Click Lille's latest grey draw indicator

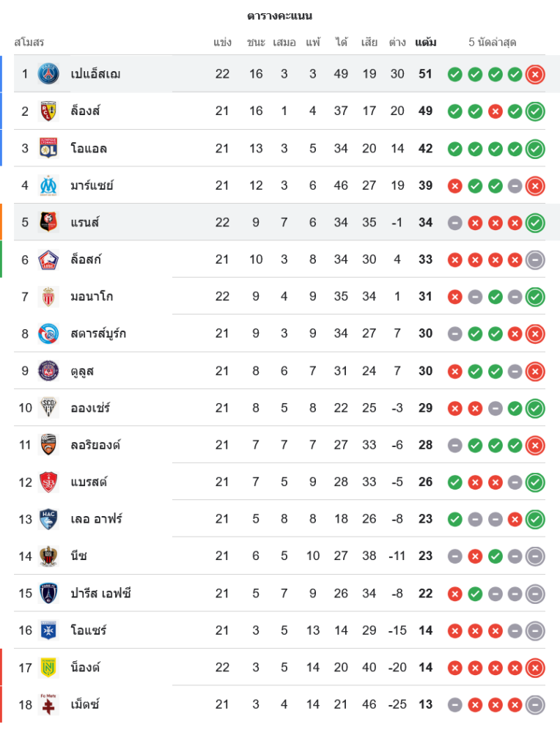point(535,259)
